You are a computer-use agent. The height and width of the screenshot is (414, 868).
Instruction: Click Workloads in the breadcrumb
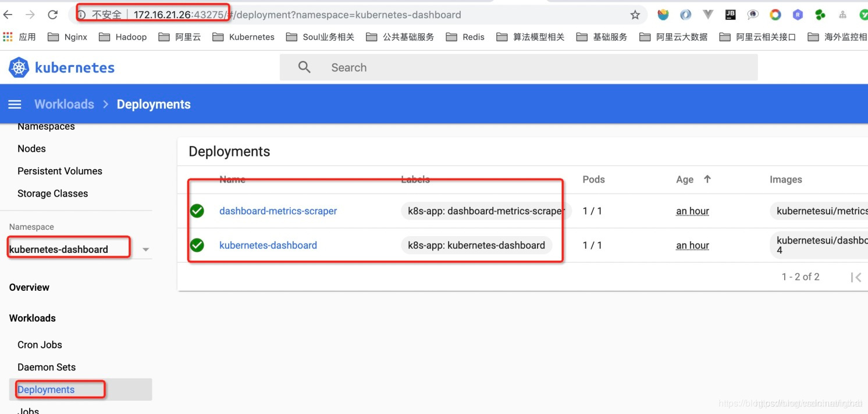(64, 104)
